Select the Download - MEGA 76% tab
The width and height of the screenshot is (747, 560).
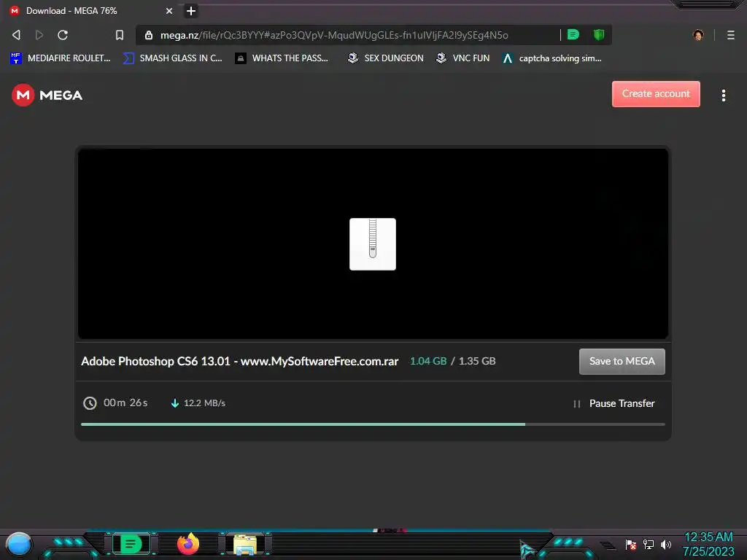91,10
